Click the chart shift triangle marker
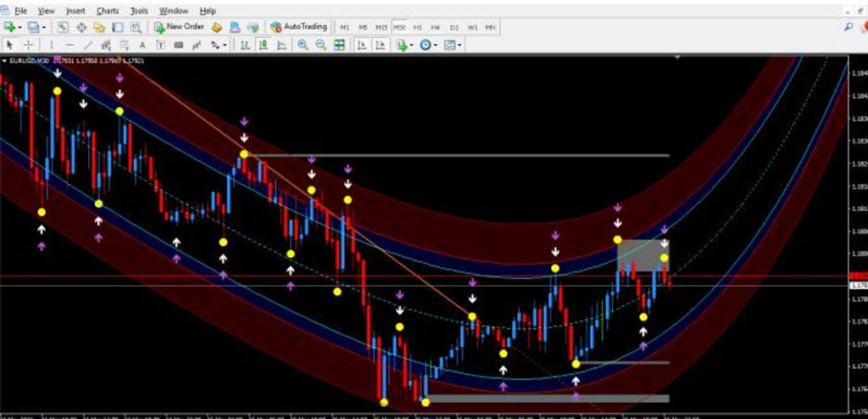This screenshot has height=419, width=868. click(676, 58)
